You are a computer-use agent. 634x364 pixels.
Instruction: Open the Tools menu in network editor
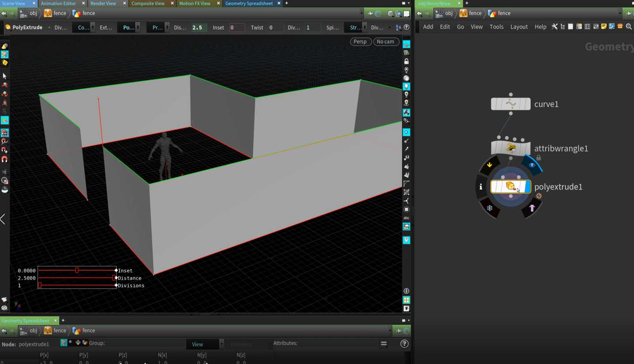(496, 27)
